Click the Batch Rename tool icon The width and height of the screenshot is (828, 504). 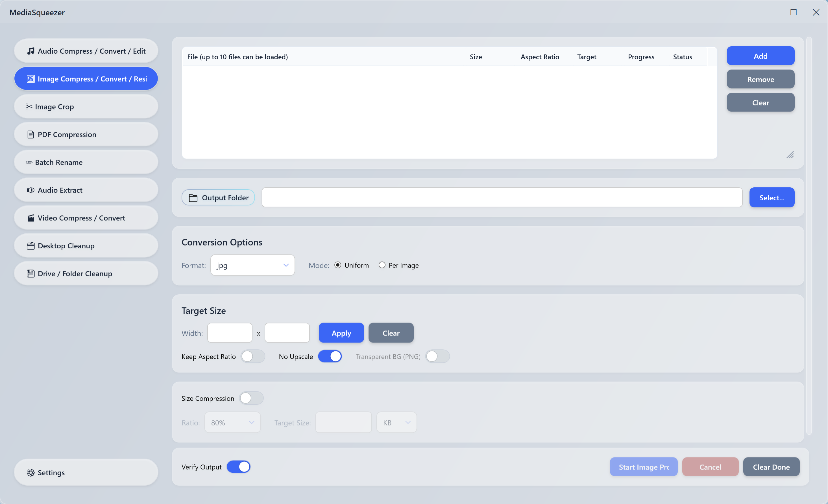click(29, 162)
